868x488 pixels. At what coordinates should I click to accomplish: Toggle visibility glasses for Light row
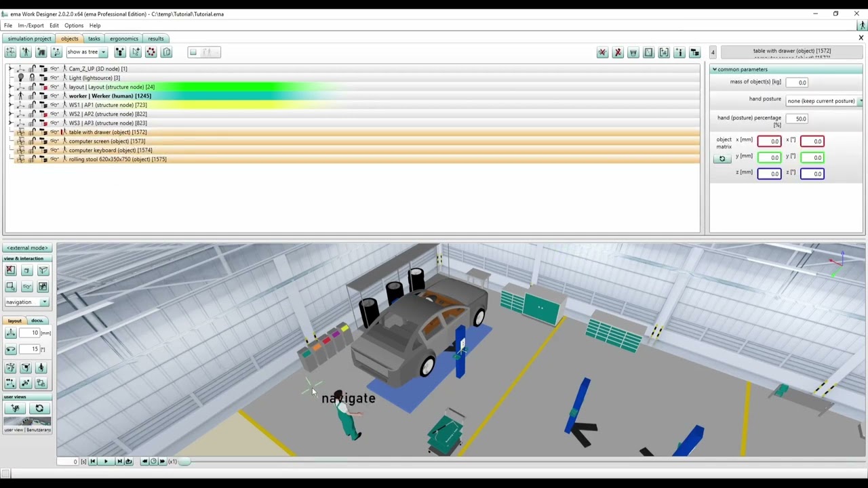[x=54, y=78]
